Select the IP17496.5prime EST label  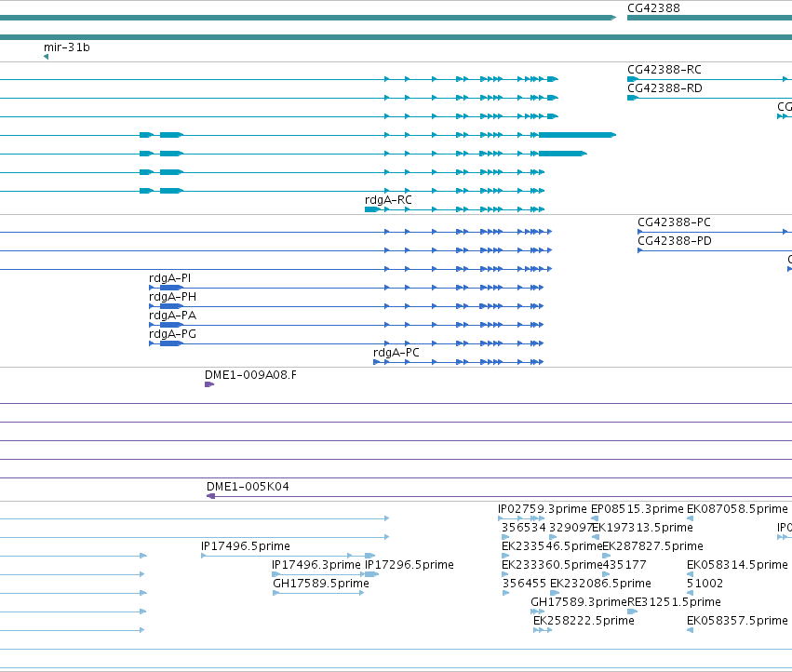(x=246, y=546)
